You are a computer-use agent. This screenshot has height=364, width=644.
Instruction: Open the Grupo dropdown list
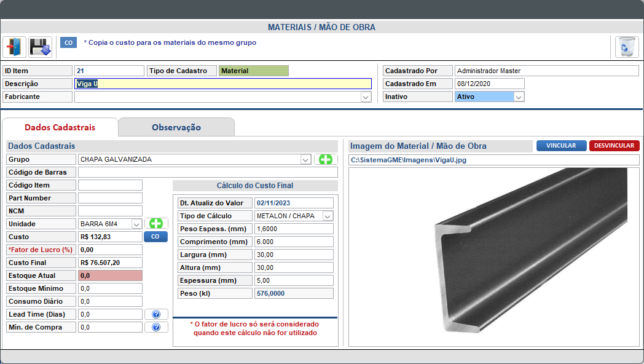[305, 159]
